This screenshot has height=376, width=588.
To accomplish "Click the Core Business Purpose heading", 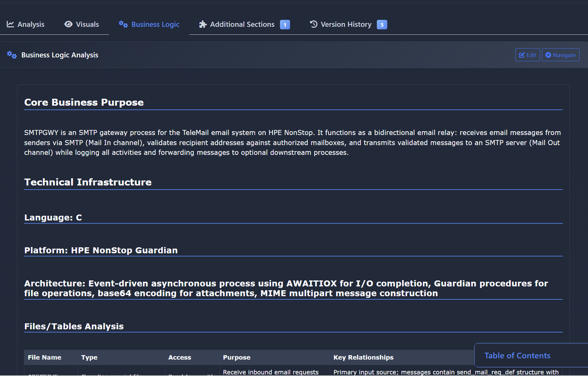I will (84, 103).
